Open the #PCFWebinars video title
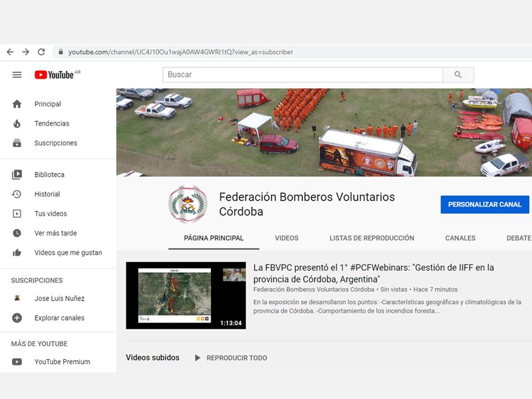Image resolution: width=532 pixels, height=399 pixels. point(374,273)
